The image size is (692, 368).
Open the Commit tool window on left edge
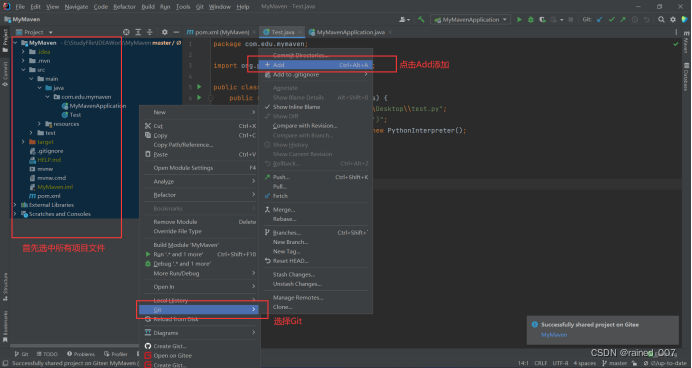pos(5,74)
